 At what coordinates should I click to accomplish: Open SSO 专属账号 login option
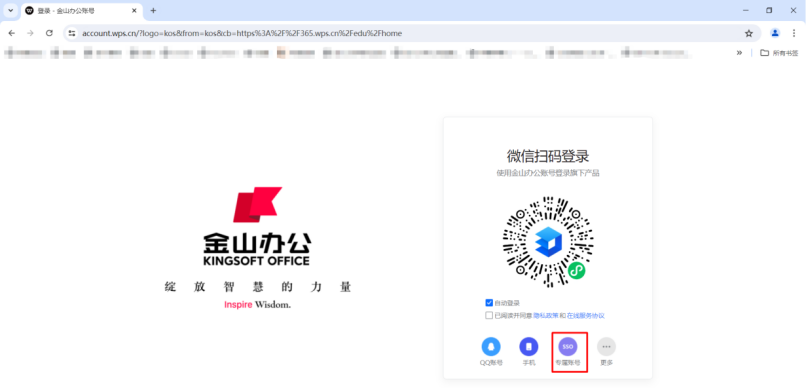[x=567, y=347]
